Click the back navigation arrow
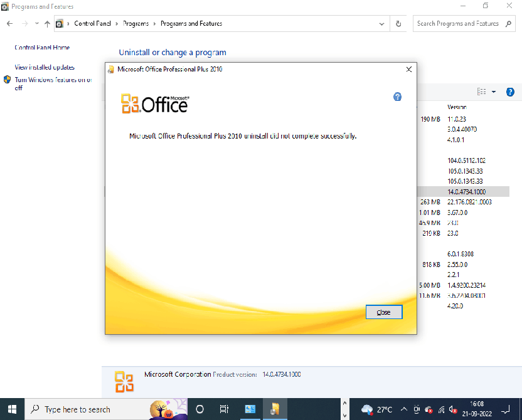Image resolution: width=522 pixels, height=420 pixels. coord(10,24)
